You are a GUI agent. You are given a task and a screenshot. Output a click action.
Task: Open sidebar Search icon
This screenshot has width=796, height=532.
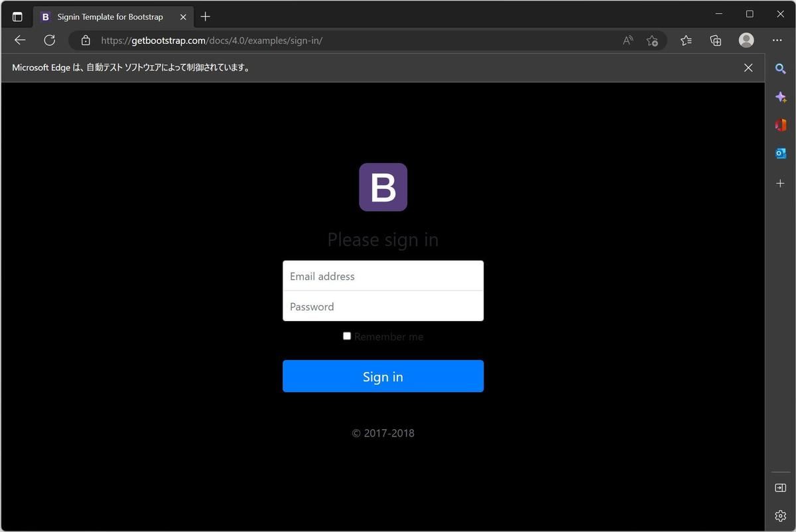point(781,68)
